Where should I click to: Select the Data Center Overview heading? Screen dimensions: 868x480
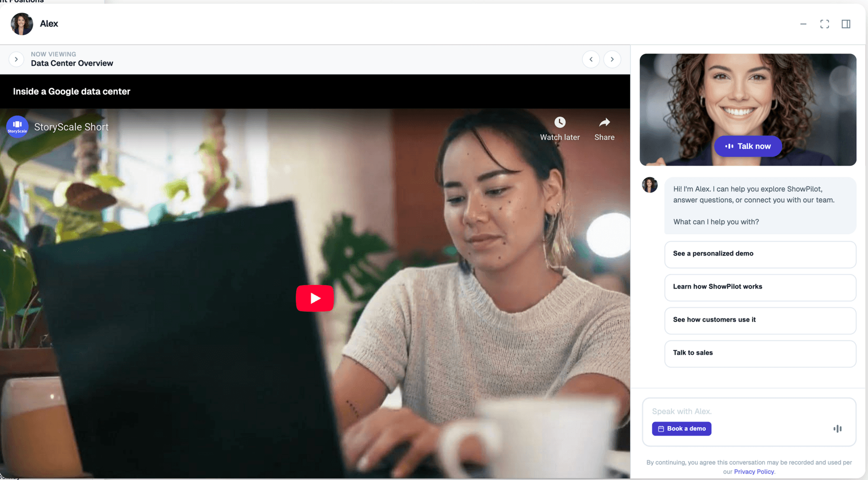(72, 63)
